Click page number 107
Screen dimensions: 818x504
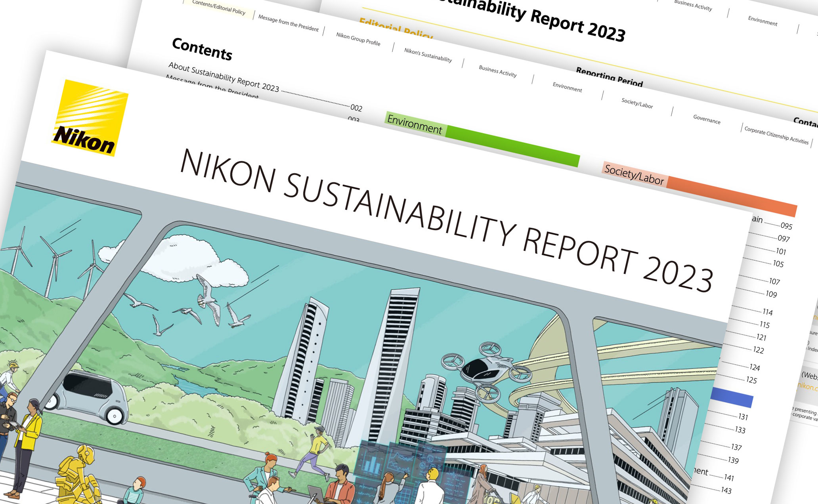[x=774, y=281]
